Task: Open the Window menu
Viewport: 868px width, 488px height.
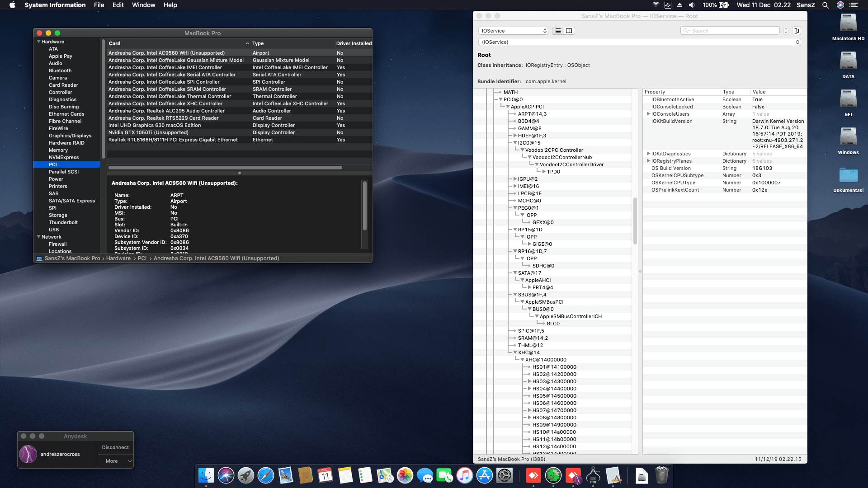Action: (x=143, y=5)
